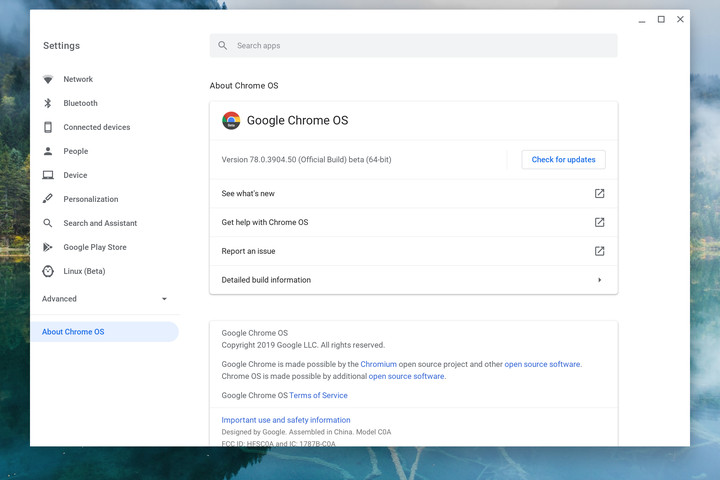Image resolution: width=720 pixels, height=480 pixels.
Task: Open first open source software link
Action: (x=542, y=364)
